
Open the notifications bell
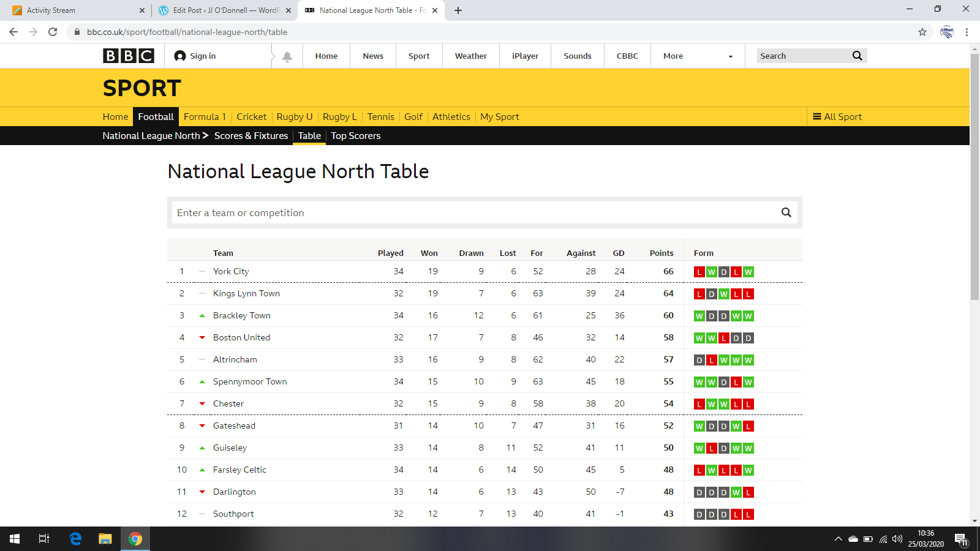coord(287,56)
